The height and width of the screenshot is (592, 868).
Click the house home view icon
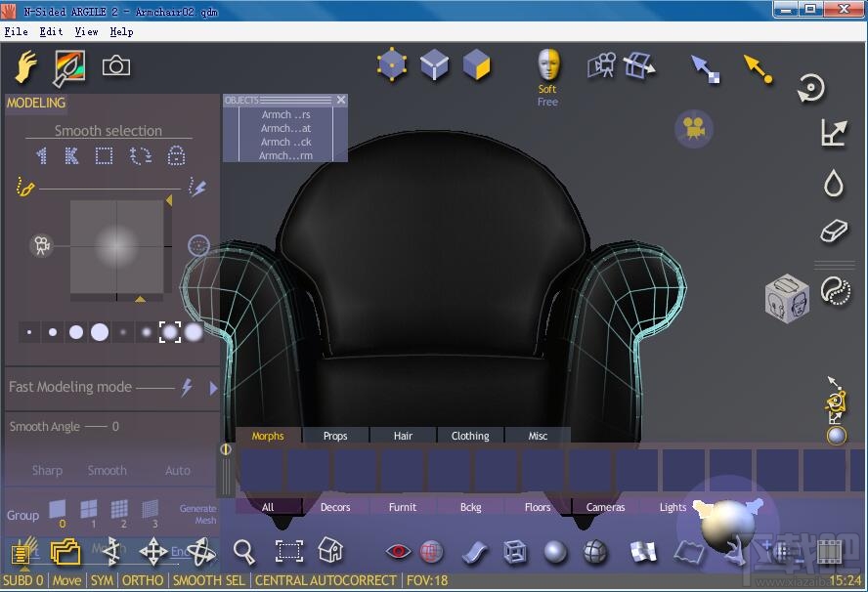pos(330,550)
